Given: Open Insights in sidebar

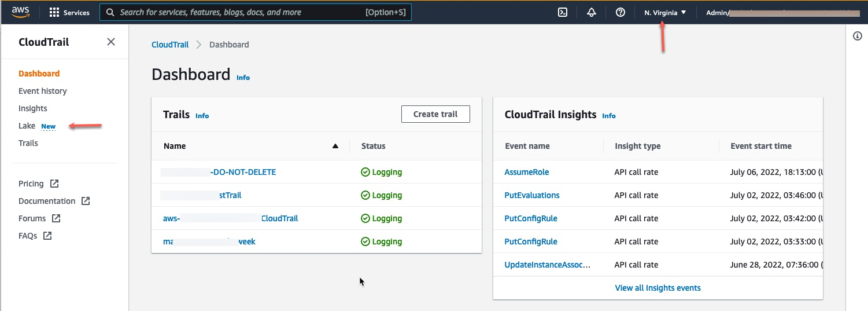Looking at the screenshot, I should click(x=33, y=108).
